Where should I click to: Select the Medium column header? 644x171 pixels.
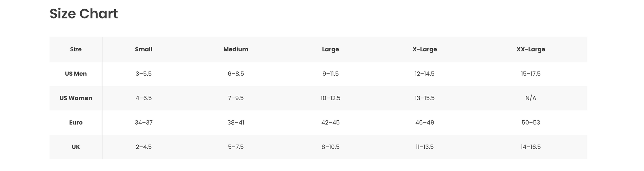point(236,49)
